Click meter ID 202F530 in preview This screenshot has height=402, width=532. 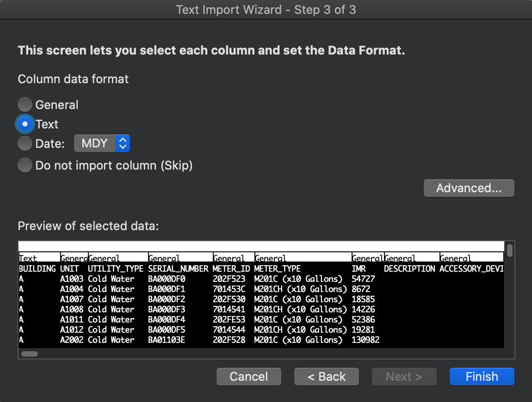click(229, 299)
